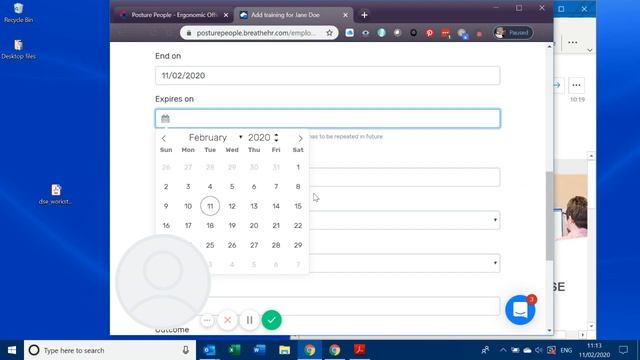Open Word from the taskbar
Screen dimensions: 640x360
tap(259, 350)
